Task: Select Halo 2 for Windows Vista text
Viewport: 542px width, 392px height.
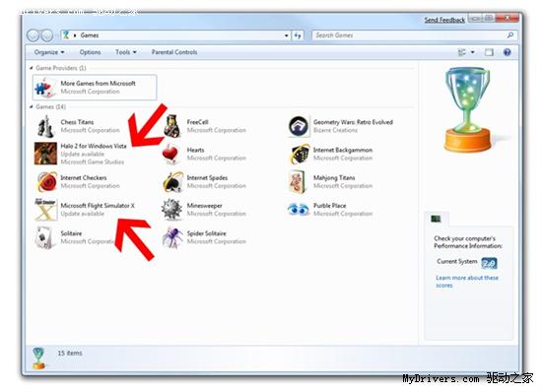Action: click(94, 146)
